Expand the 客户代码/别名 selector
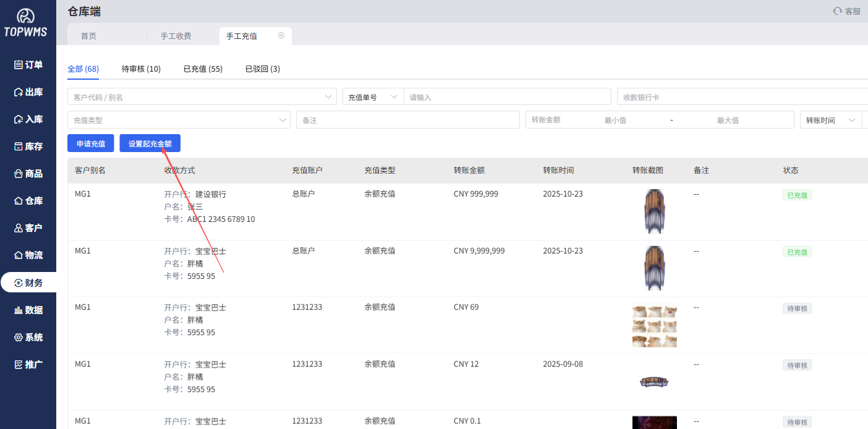This screenshot has width=868, height=429. pyautogui.click(x=202, y=96)
